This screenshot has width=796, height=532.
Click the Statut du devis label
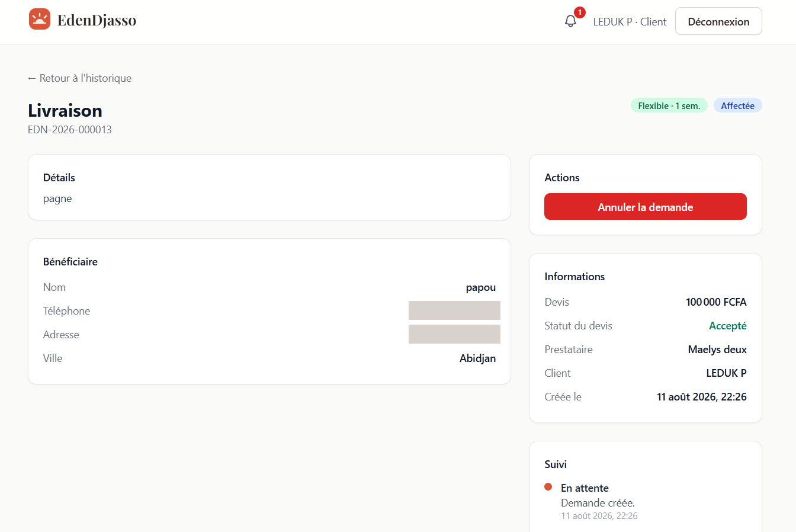(x=578, y=326)
